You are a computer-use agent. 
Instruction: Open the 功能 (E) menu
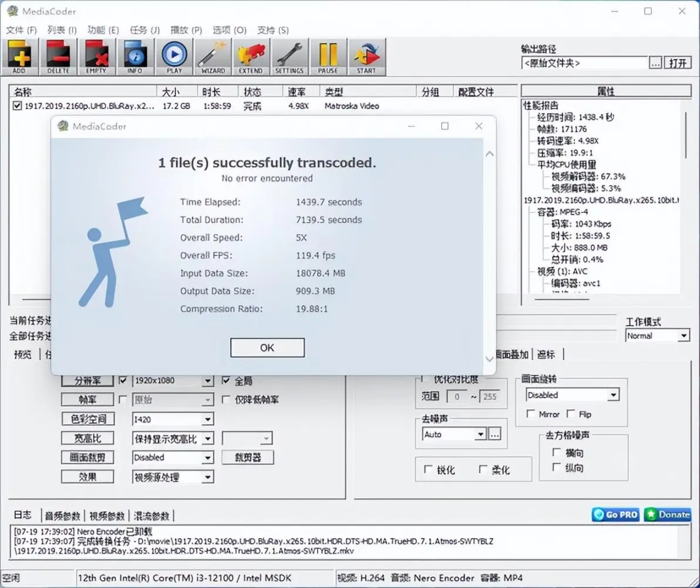(x=103, y=30)
